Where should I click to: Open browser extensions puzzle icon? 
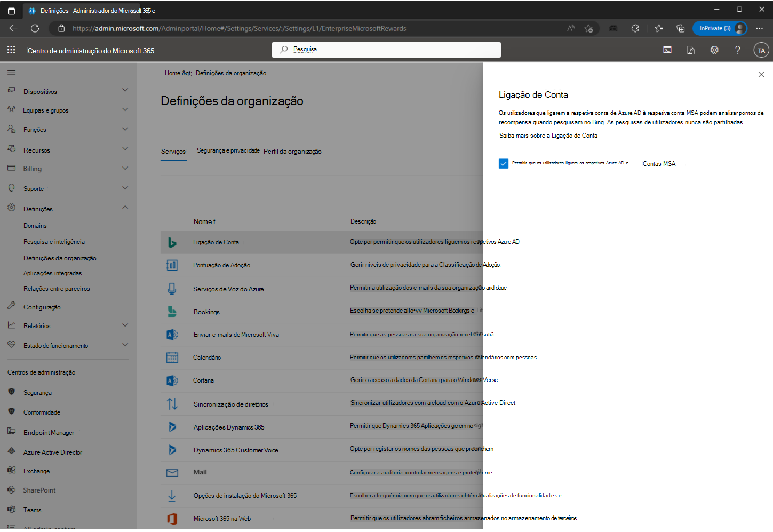[x=635, y=28]
